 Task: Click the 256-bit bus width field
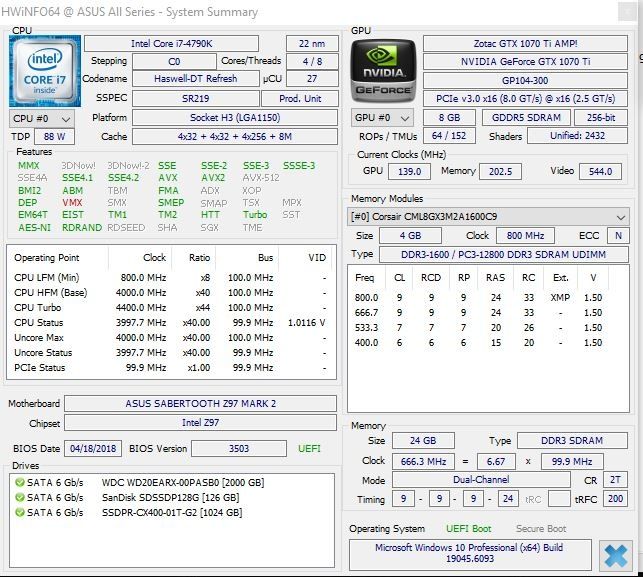coord(601,118)
